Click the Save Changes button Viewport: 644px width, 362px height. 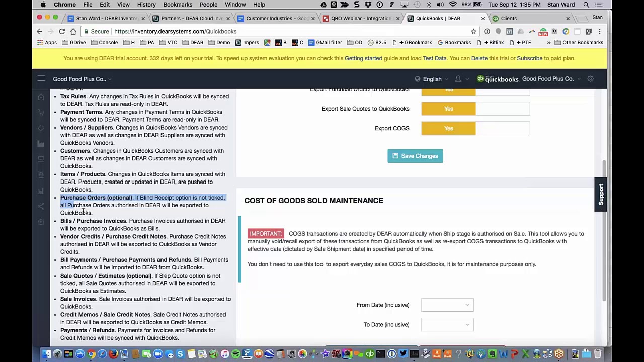(415, 156)
